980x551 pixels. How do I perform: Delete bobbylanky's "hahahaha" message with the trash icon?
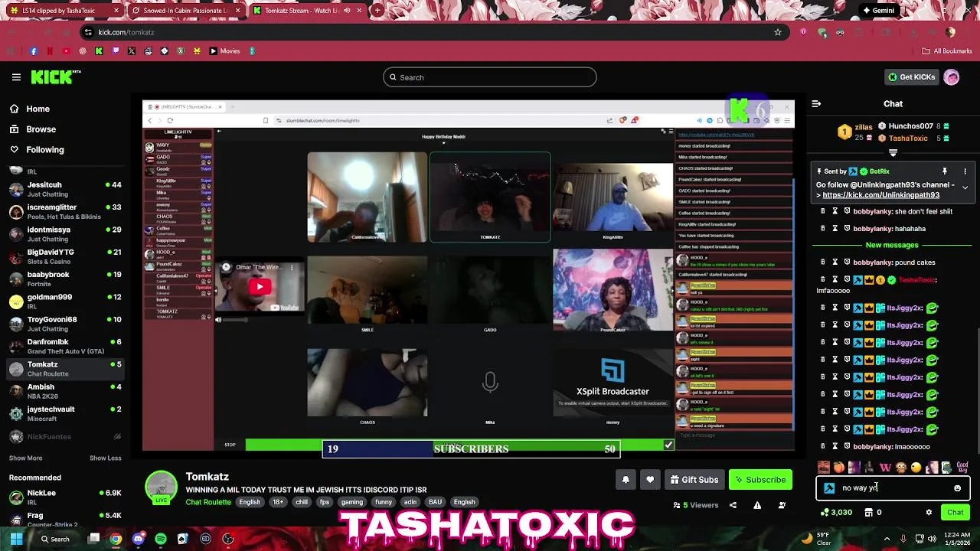pos(823,228)
